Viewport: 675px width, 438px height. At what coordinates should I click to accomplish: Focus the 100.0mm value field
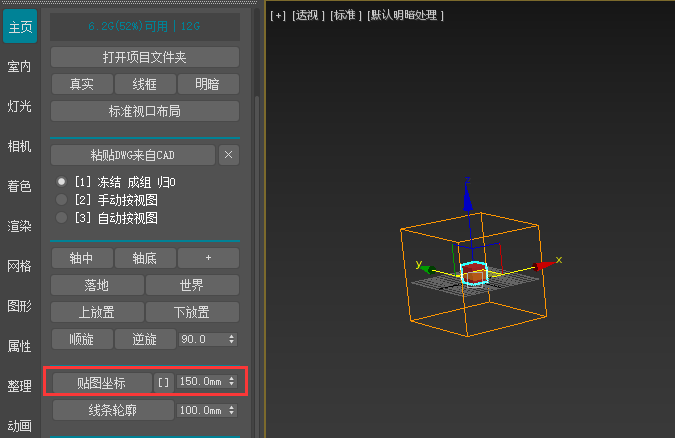(201, 410)
